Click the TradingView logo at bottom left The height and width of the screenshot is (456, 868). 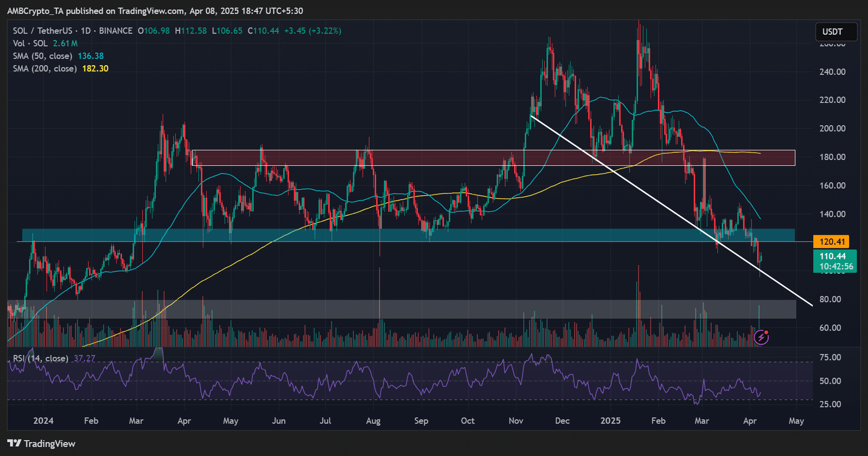pos(41,444)
